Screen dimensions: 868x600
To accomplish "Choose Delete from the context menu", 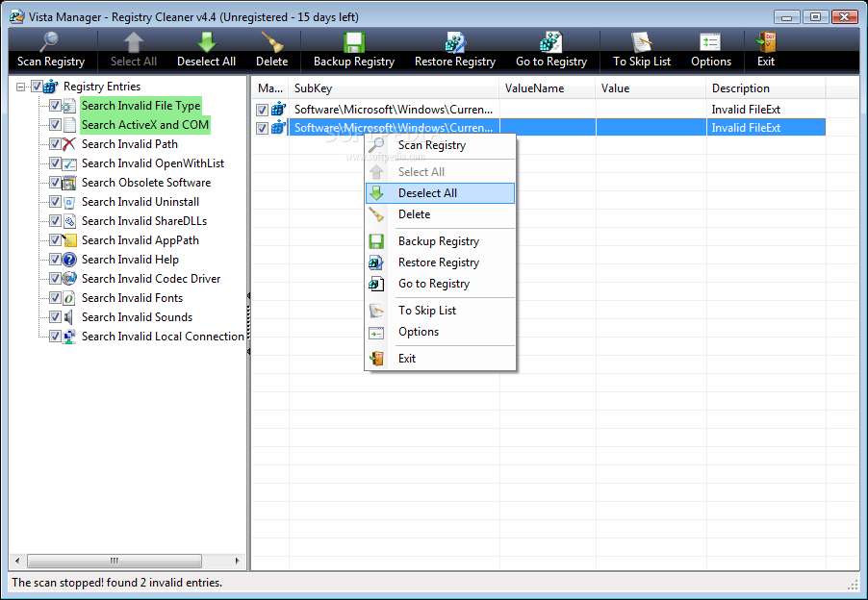I will (x=440, y=214).
